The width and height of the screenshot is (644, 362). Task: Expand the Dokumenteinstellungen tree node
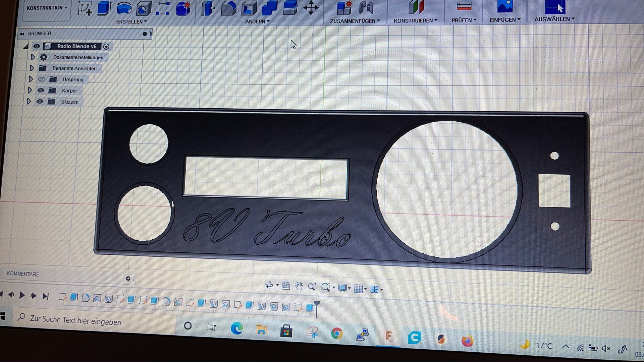tap(33, 57)
